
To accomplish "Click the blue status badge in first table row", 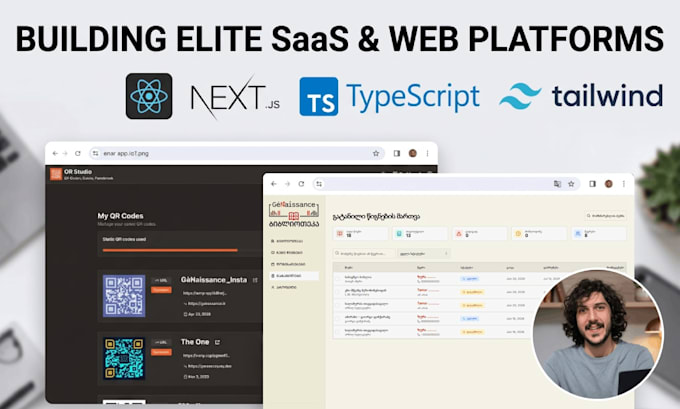I will (470, 278).
